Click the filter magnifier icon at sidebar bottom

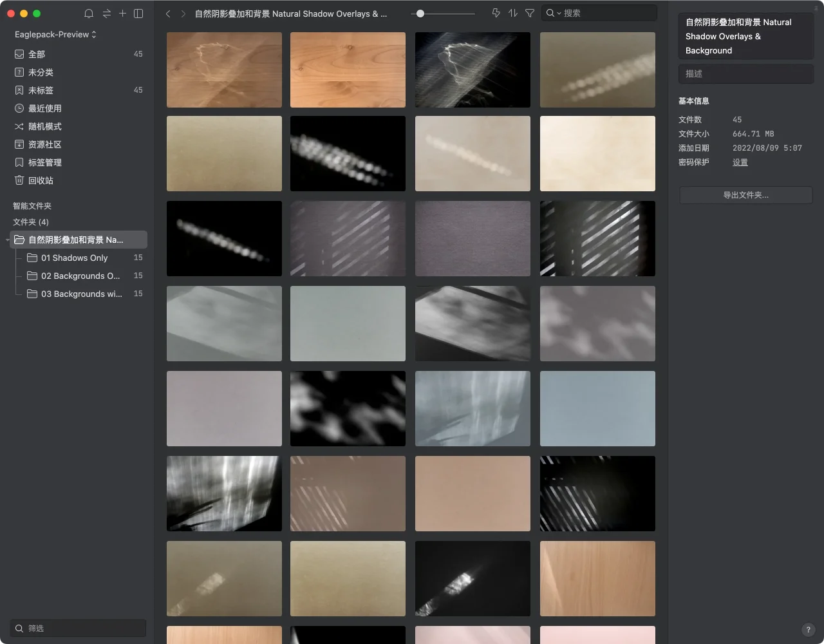pyautogui.click(x=19, y=628)
